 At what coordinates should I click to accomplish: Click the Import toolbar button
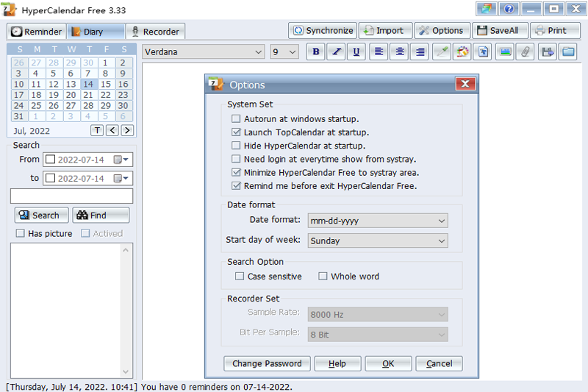[x=385, y=30]
